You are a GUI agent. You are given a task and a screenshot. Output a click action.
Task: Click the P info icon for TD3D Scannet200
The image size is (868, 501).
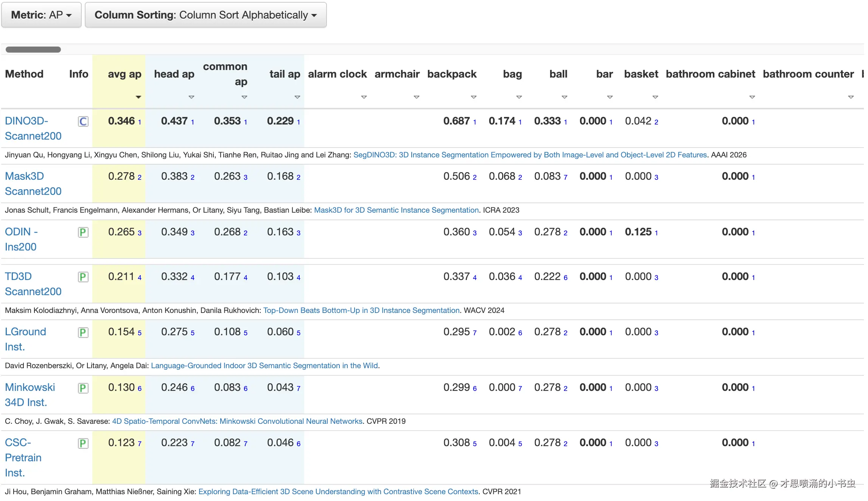(83, 277)
